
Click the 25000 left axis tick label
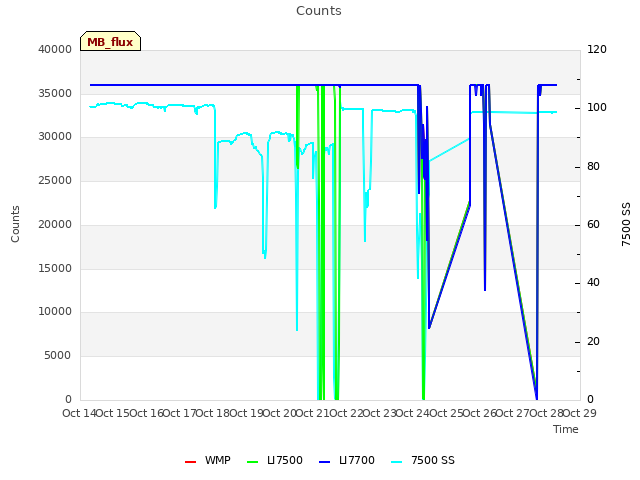pyautogui.click(x=55, y=180)
